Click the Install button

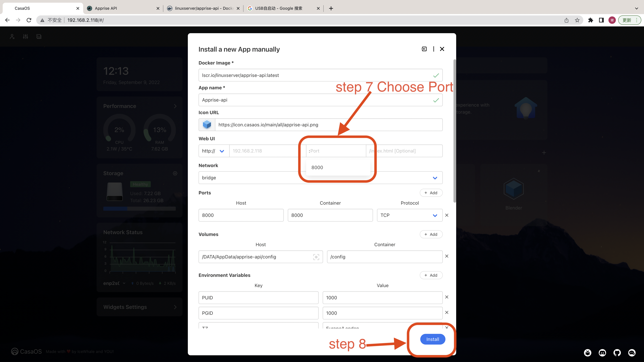[433, 339]
